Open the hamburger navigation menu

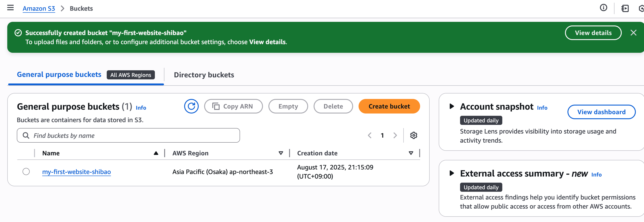tap(10, 8)
